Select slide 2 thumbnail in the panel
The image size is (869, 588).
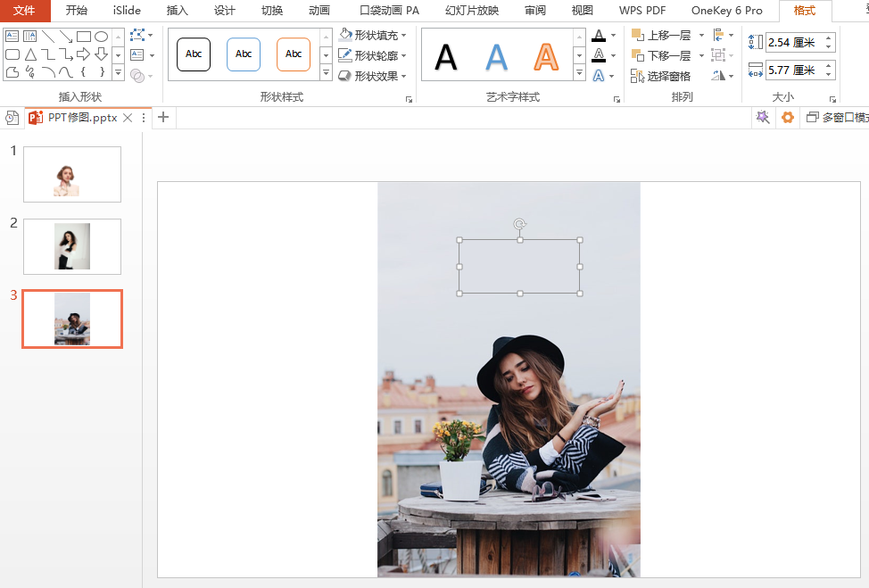[x=71, y=246]
